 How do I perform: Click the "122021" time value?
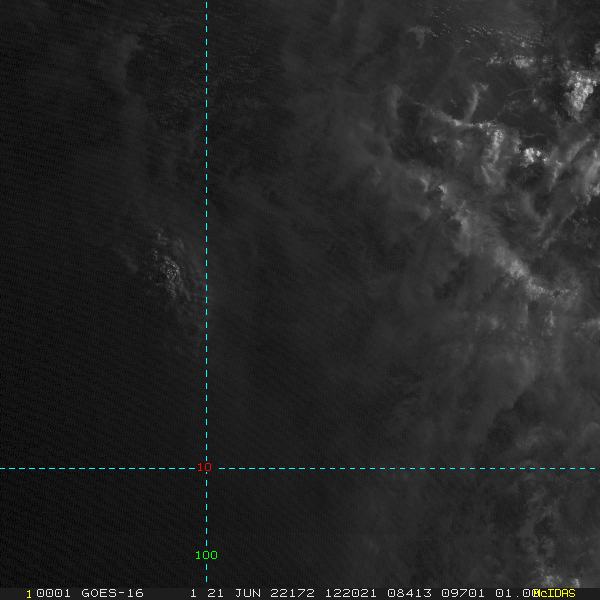click(351, 593)
